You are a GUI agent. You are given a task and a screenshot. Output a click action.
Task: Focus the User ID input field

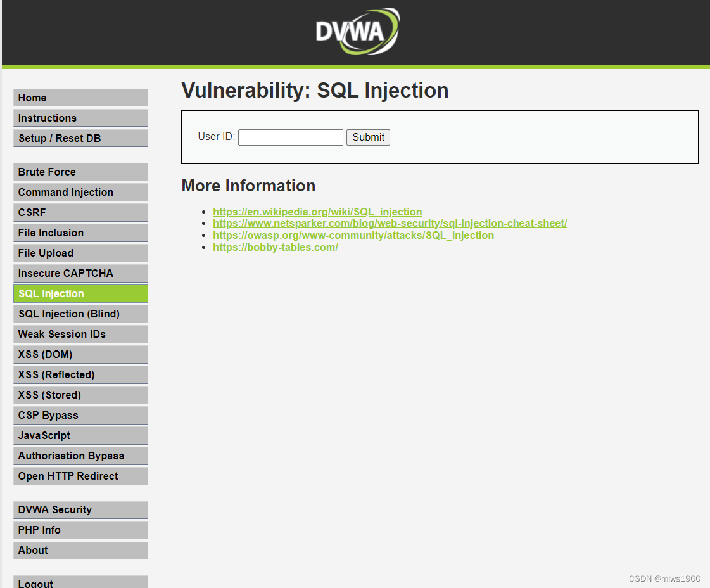pyautogui.click(x=291, y=137)
